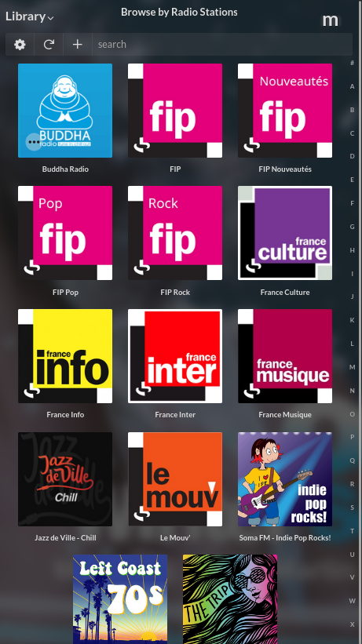Screen dimensions: 362x644
Task: Click the 'France Info' label
Action: pyautogui.click(x=65, y=415)
